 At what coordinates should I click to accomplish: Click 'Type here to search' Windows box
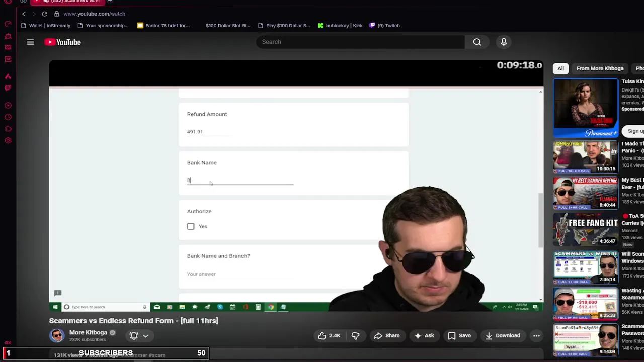105,307
